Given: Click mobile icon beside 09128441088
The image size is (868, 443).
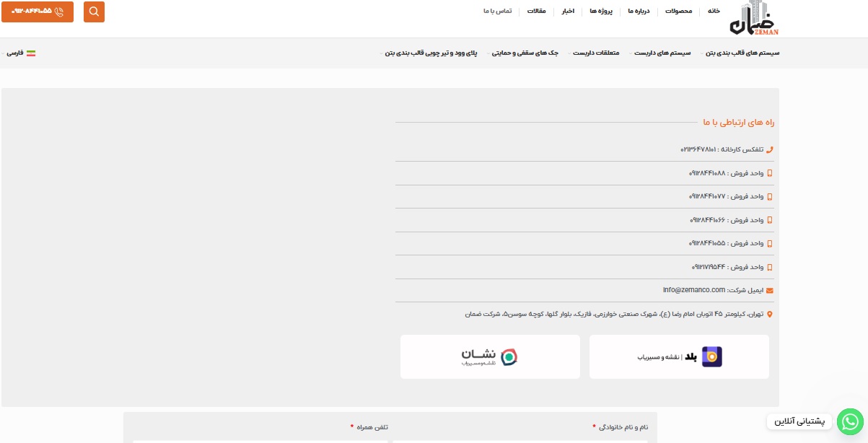Looking at the screenshot, I should (x=770, y=173).
